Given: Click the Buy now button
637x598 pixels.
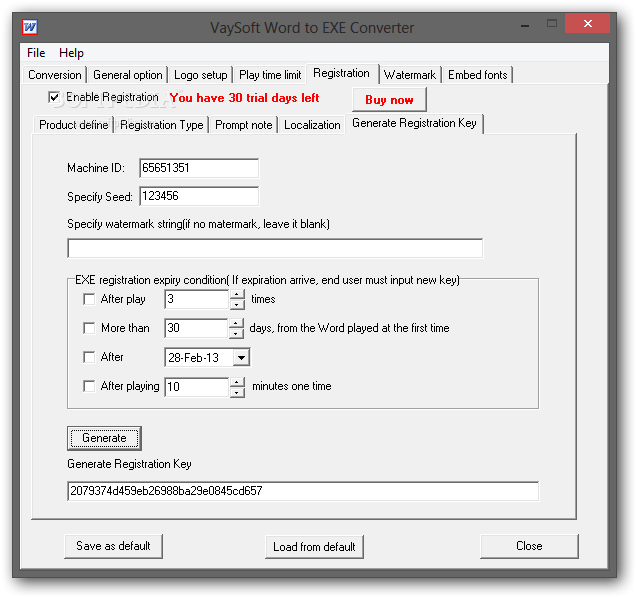Looking at the screenshot, I should 389,100.
